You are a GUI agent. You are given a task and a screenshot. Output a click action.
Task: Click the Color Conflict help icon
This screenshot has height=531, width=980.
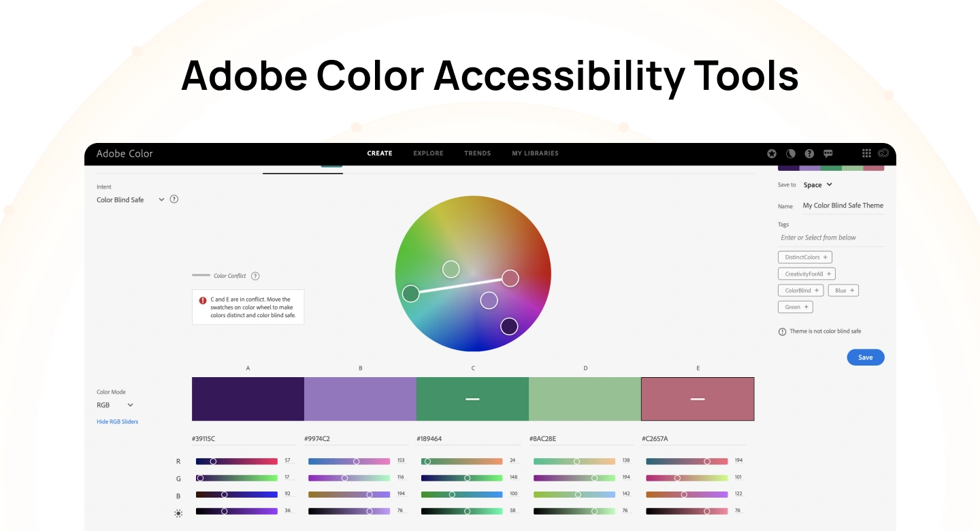(255, 276)
